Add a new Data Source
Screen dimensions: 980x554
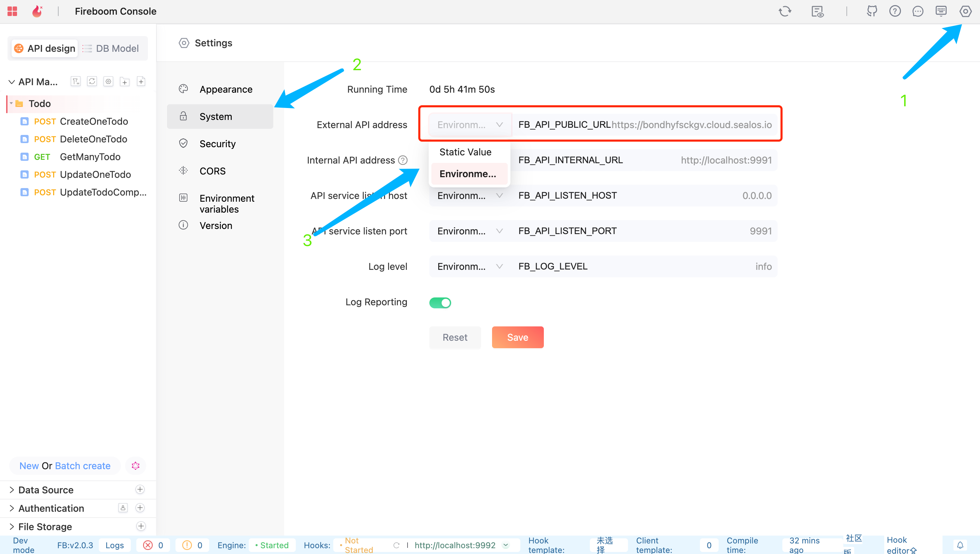click(x=140, y=489)
